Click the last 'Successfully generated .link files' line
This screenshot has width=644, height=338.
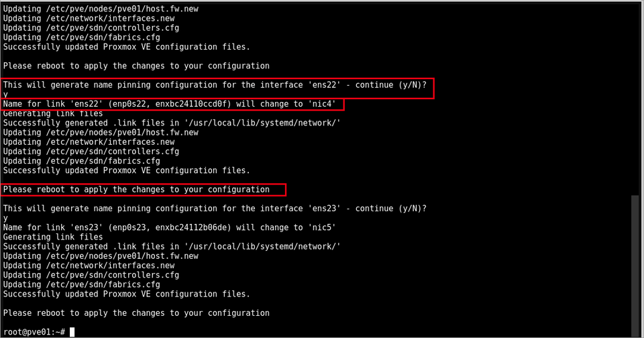tap(172, 246)
